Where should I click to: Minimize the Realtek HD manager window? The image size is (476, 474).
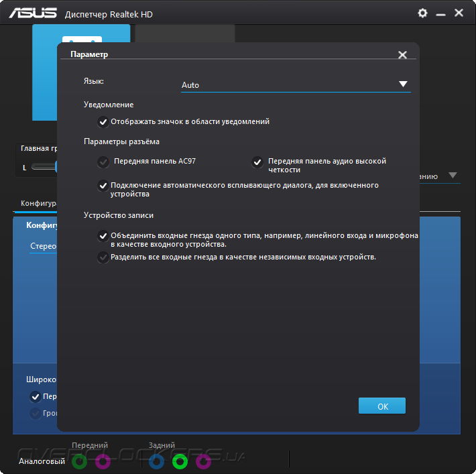(x=440, y=14)
